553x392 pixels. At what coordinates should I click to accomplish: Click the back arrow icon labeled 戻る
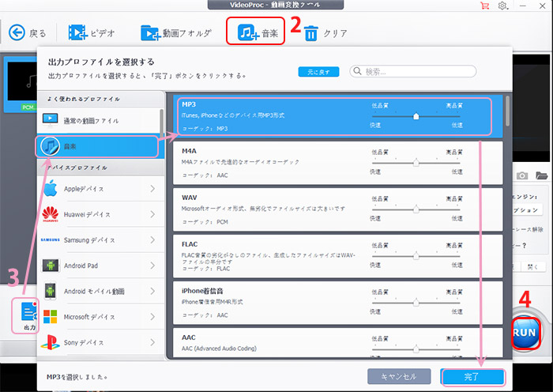point(17,33)
